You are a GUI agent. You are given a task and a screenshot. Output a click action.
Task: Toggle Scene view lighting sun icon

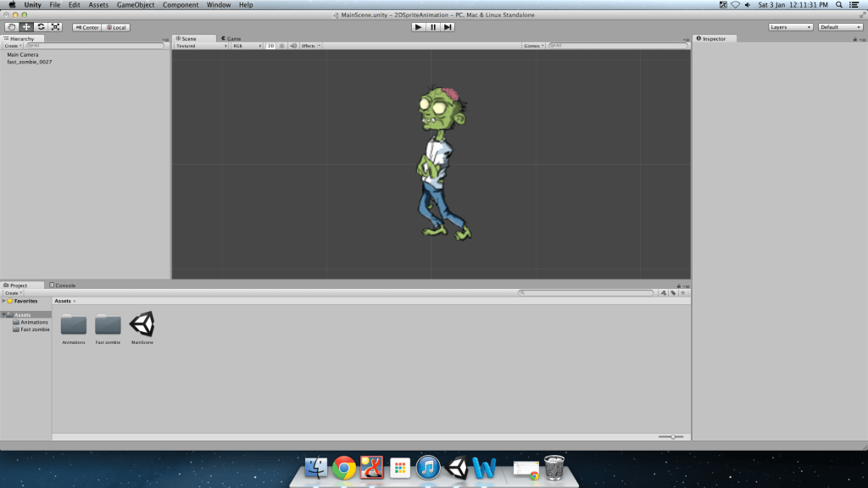pyautogui.click(x=281, y=46)
